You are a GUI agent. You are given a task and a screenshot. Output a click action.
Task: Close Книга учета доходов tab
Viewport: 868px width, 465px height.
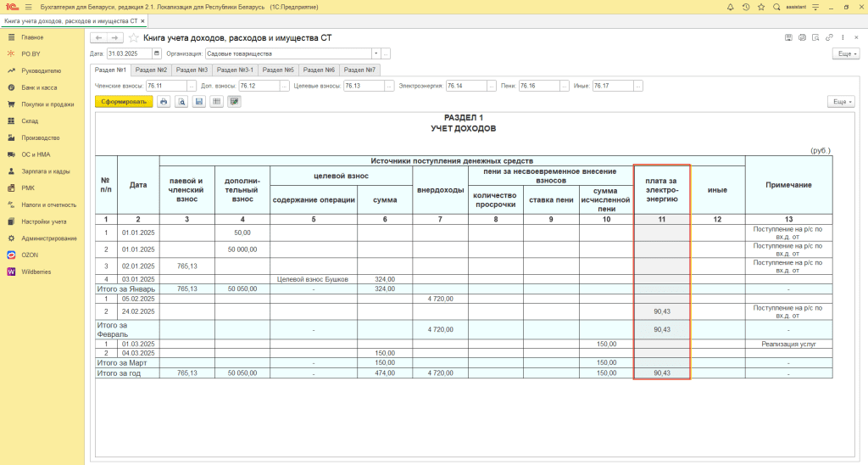(142, 21)
